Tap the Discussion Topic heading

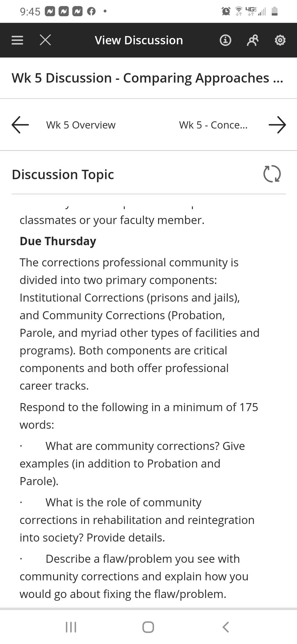tap(63, 174)
